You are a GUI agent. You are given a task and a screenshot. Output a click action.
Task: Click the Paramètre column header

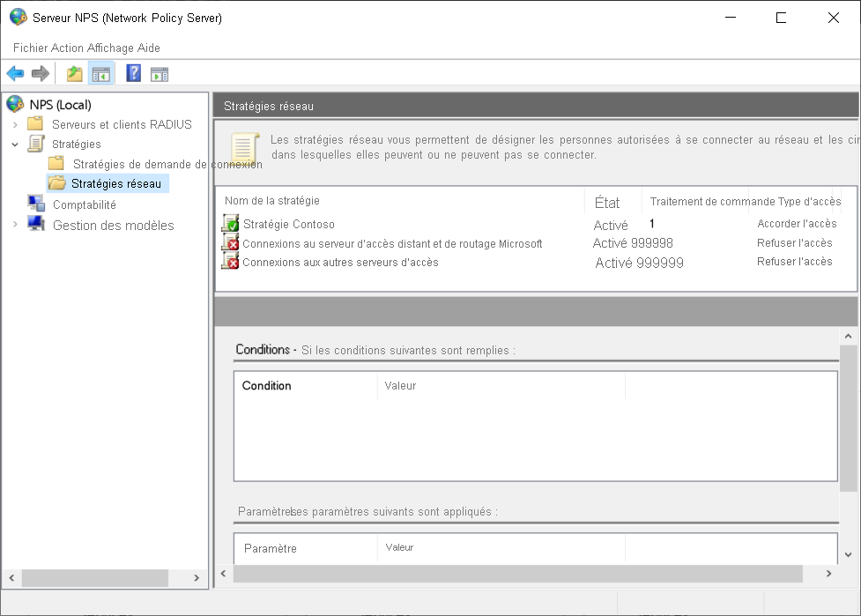click(x=271, y=548)
